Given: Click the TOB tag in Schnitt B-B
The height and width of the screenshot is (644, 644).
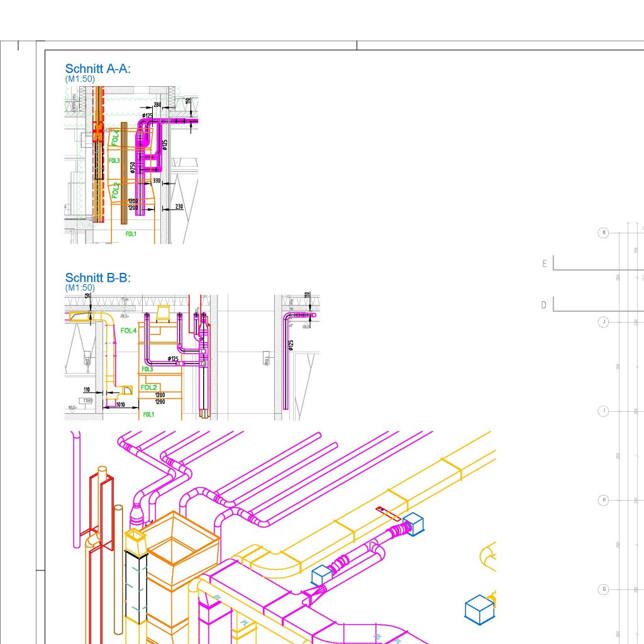Looking at the screenshot, I should pos(86,401).
